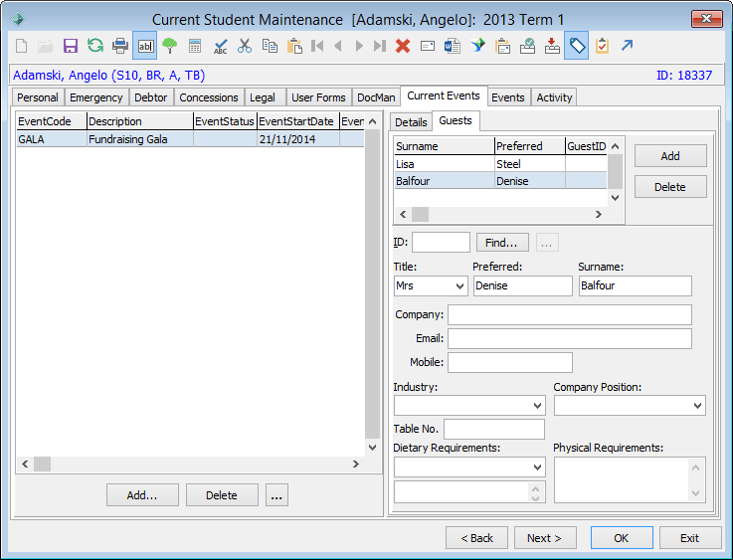
Task: Click the red X delete icon
Action: [403, 46]
